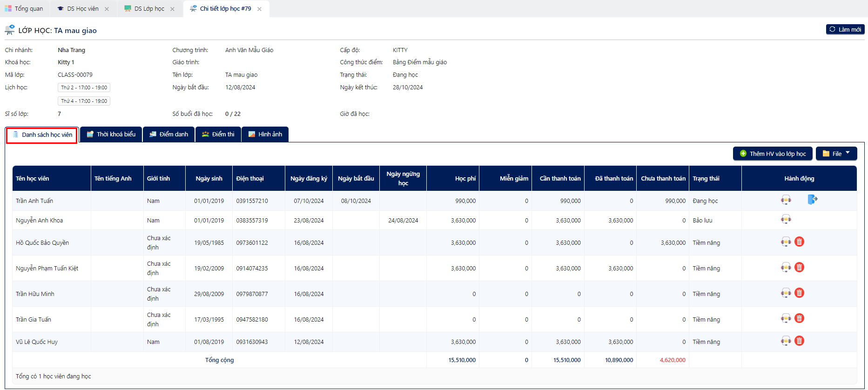Click the Tên học viên column header
This screenshot has height=390, width=868.
pyautogui.click(x=52, y=178)
